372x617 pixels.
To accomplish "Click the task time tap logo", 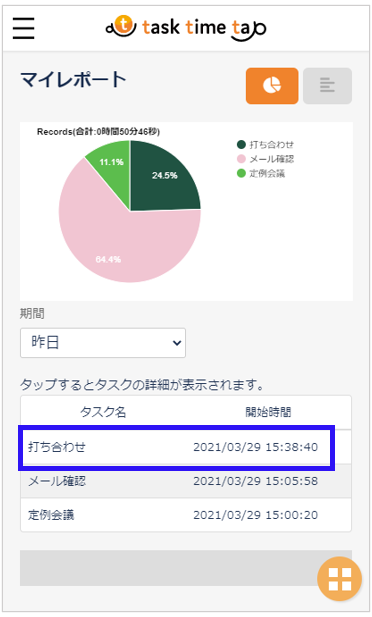I will point(186,28).
